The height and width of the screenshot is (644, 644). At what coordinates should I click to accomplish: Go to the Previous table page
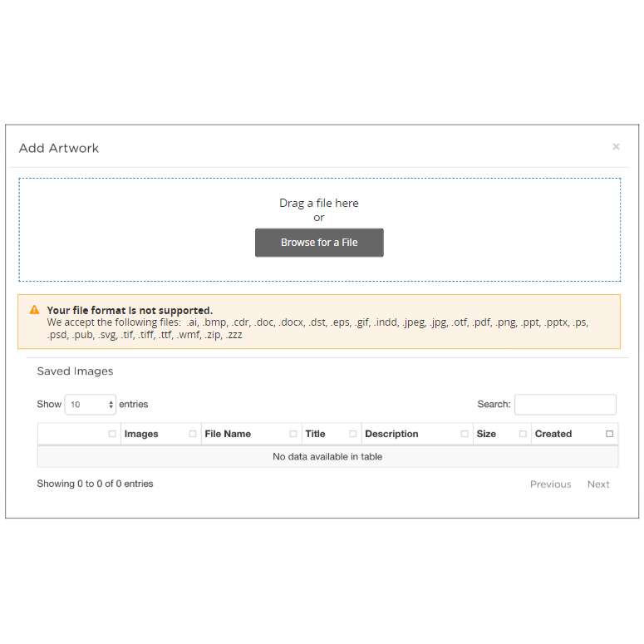coord(550,484)
